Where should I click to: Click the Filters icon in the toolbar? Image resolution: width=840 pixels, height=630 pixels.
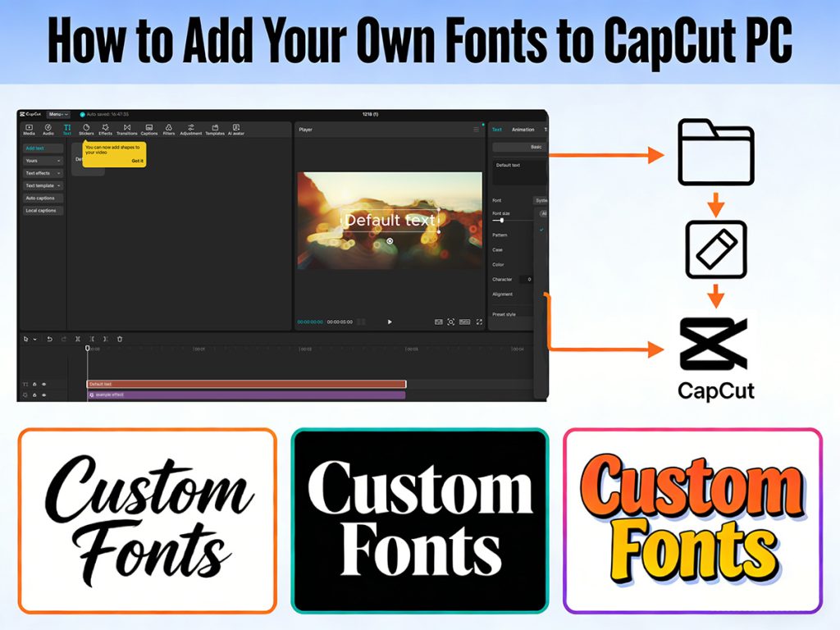pos(168,130)
